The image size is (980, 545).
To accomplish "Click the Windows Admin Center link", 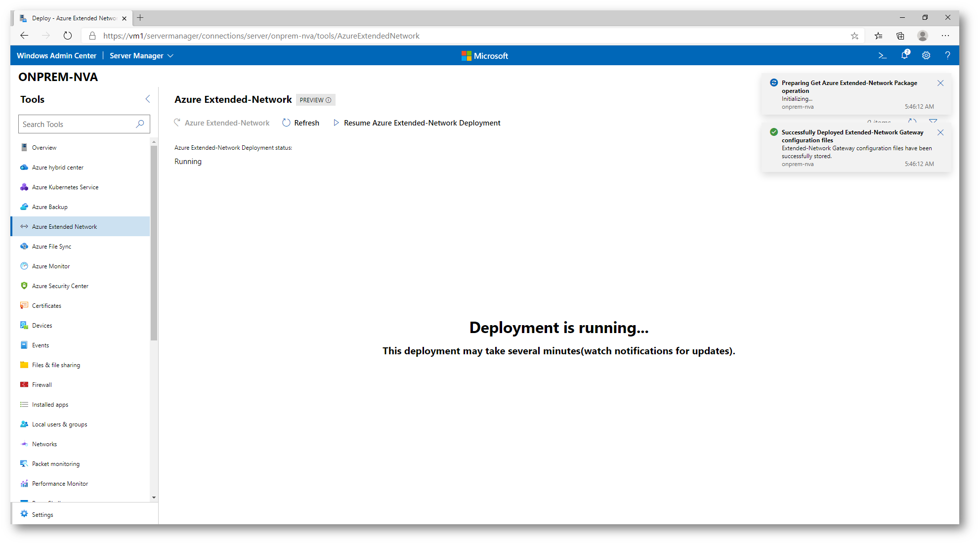I will (x=56, y=56).
